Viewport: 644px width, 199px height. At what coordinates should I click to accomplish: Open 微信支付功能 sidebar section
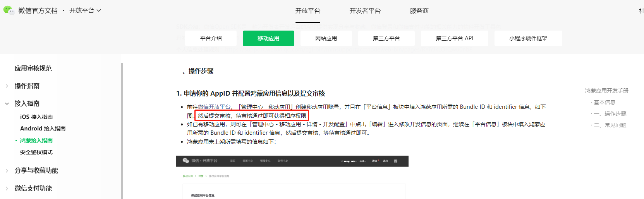(33, 188)
